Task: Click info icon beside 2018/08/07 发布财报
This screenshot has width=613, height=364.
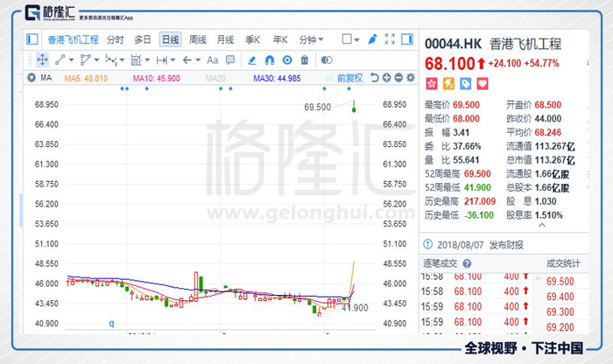Action: pyautogui.click(x=427, y=244)
